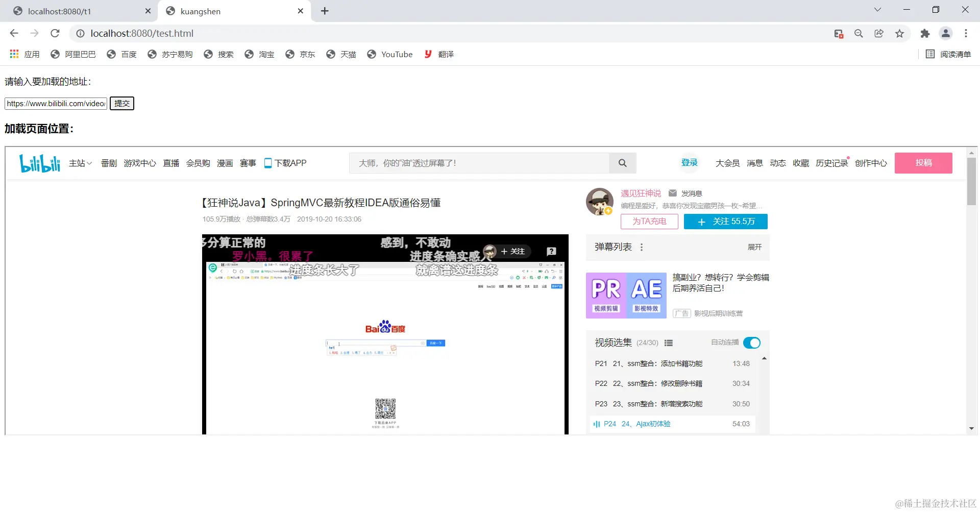The height and width of the screenshot is (512, 980).
Task: Open the 漫画 nav item
Action: [x=225, y=163]
